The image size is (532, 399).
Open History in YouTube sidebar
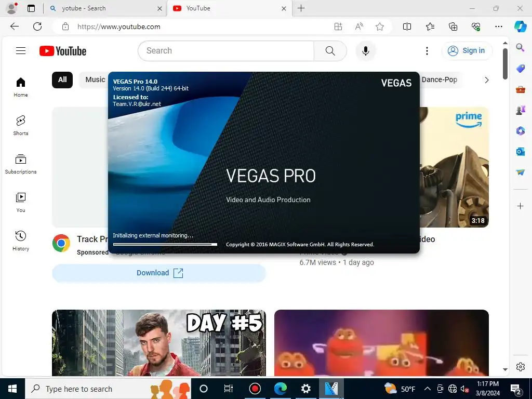(x=21, y=241)
